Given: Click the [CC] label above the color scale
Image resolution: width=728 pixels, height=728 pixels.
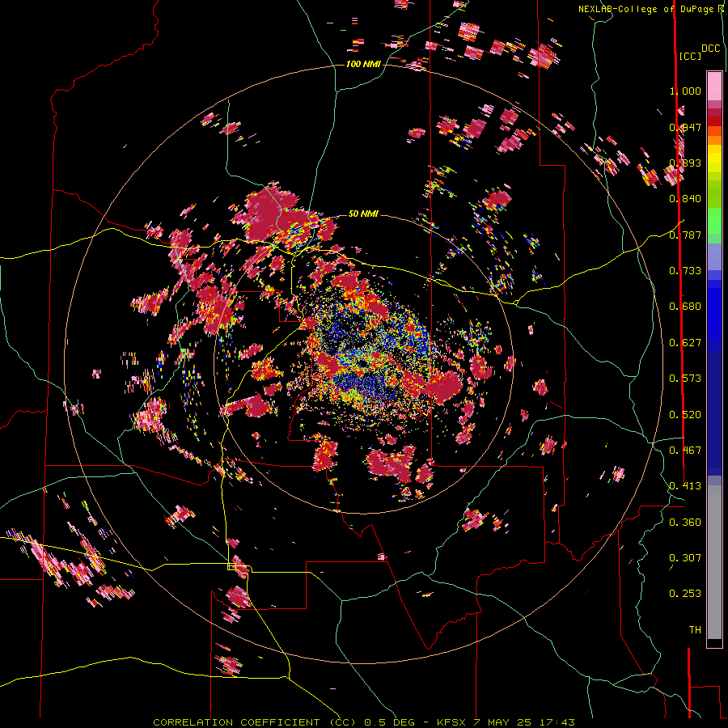Looking at the screenshot, I should click(x=690, y=56).
